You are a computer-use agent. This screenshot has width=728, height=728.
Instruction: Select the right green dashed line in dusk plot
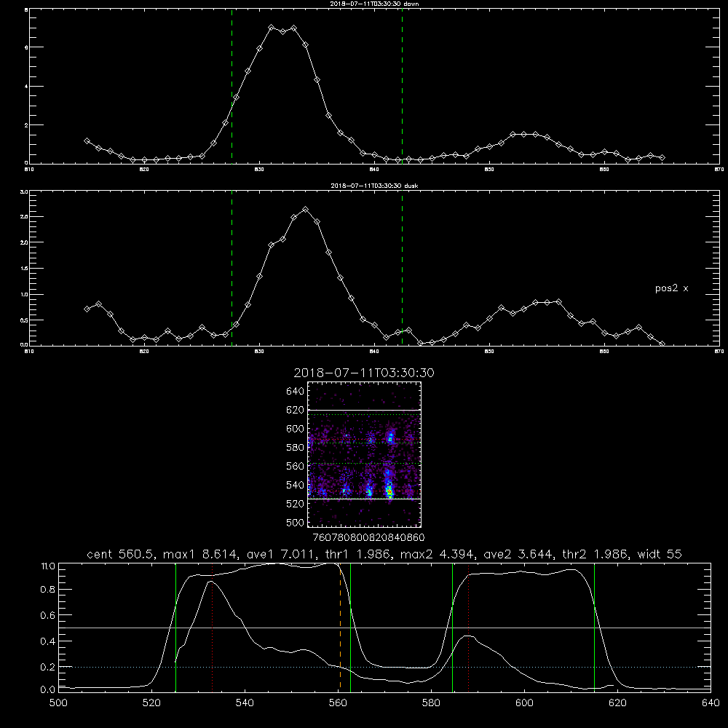pos(402,268)
